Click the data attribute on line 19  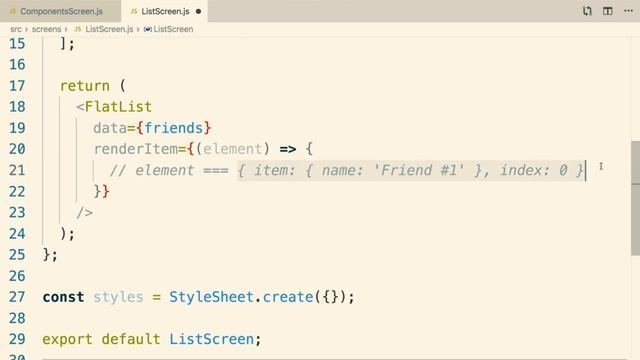point(110,128)
